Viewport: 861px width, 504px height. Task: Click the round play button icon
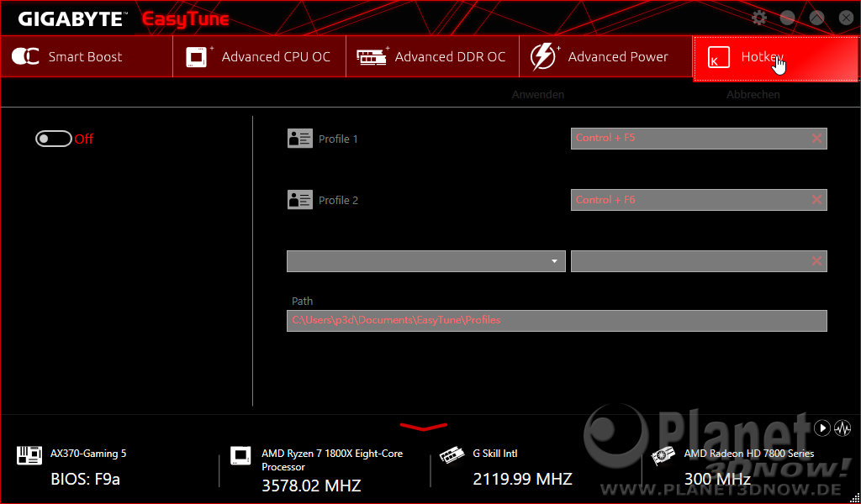point(821,428)
